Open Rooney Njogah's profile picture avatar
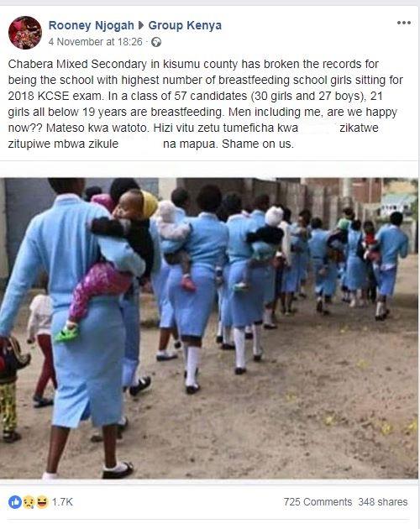Image resolution: width=420 pixels, height=529 pixels. tap(25, 33)
